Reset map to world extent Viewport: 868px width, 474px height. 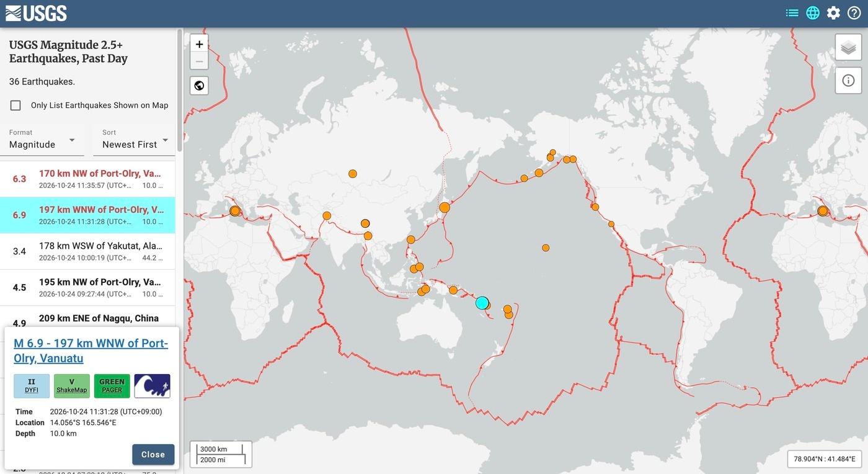(199, 86)
